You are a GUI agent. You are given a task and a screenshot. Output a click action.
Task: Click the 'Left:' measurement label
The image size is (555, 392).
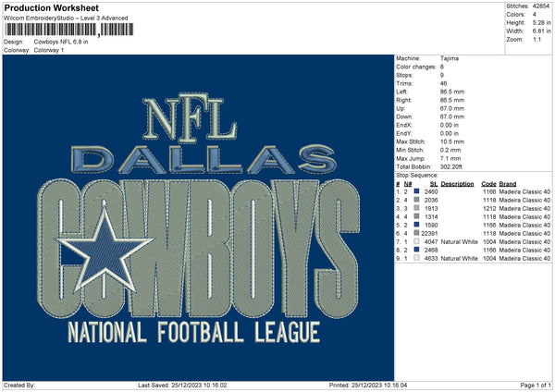[401, 92]
